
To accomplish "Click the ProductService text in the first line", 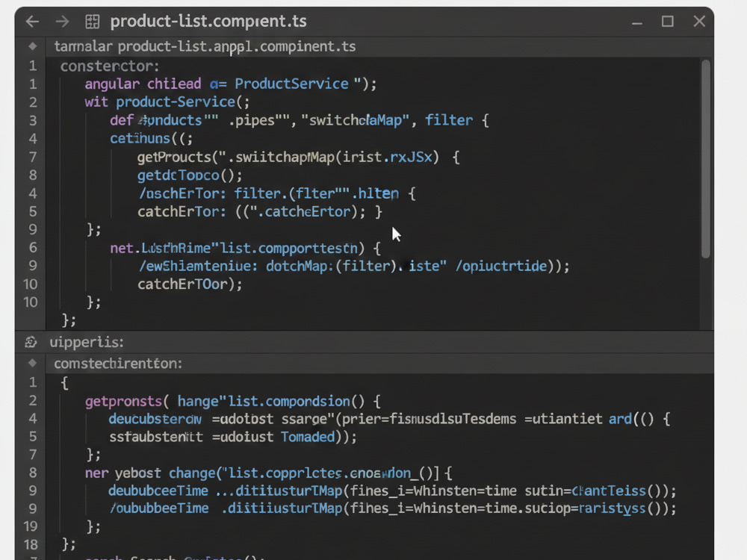I will (x=291, y=84).
